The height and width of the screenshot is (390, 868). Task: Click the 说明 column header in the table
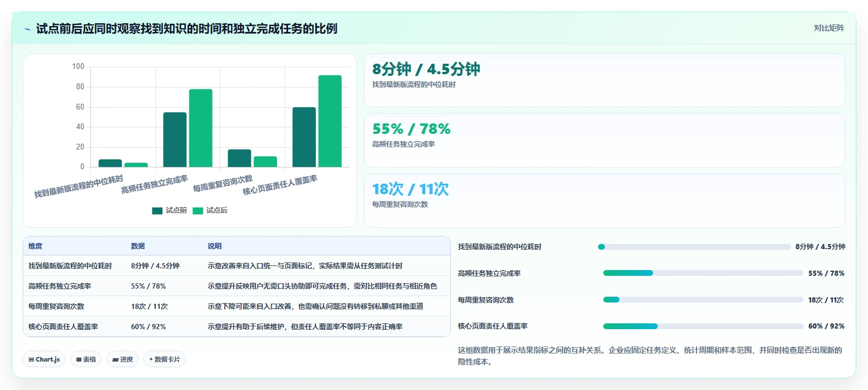214,246
